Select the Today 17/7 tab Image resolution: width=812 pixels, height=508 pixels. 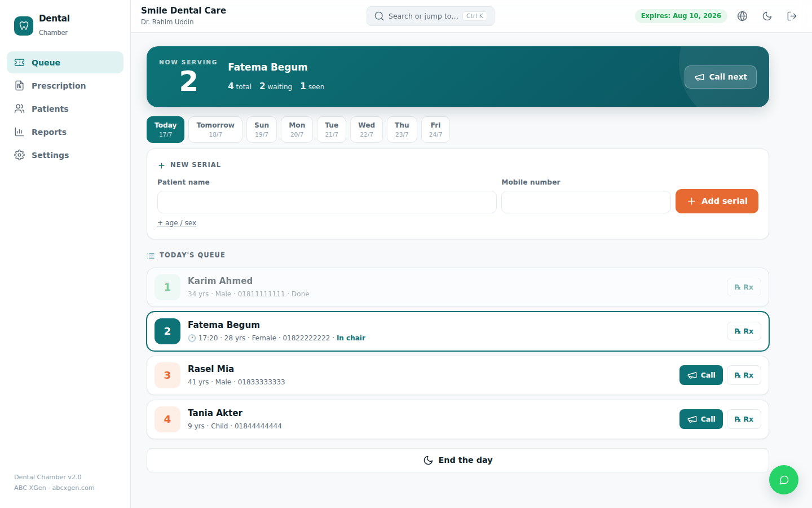pos(165,129)
